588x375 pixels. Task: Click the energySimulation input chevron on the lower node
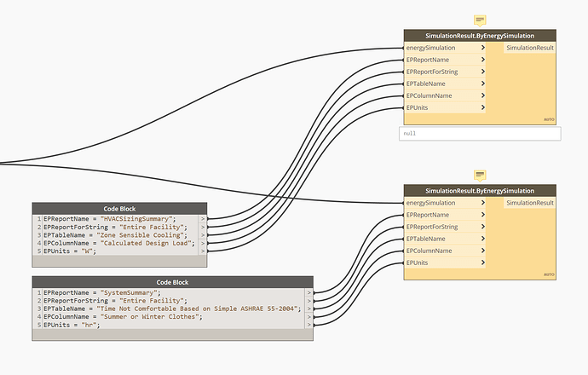pyautogui.click(x=483, y=203)
